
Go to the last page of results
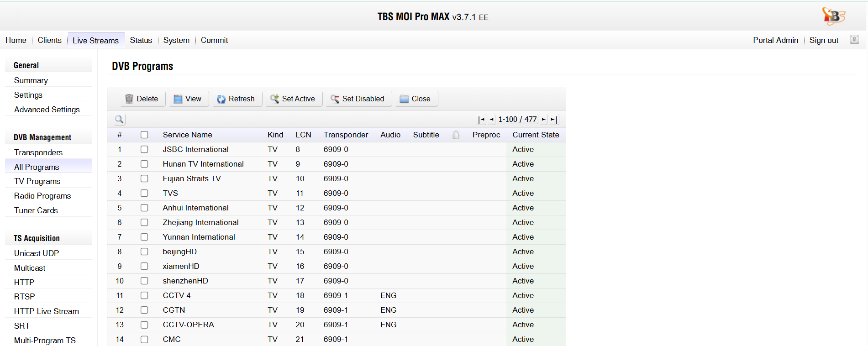tap(553, 120)
